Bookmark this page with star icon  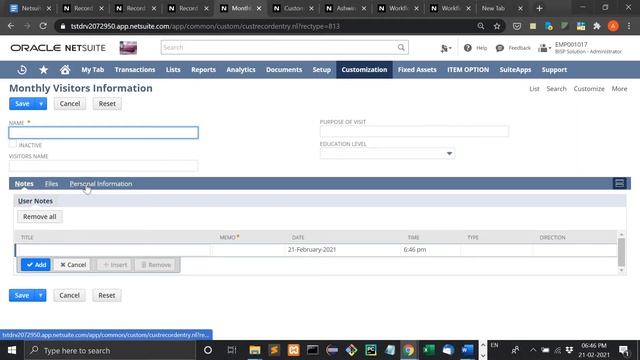[x=497, y=26]
